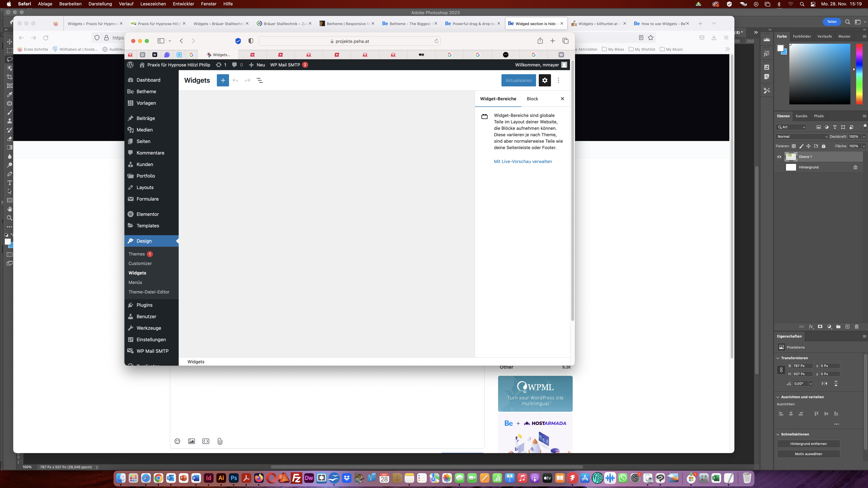
Task: Expand Ausrichten und verteilen panel
Action: tap(778, 396)
